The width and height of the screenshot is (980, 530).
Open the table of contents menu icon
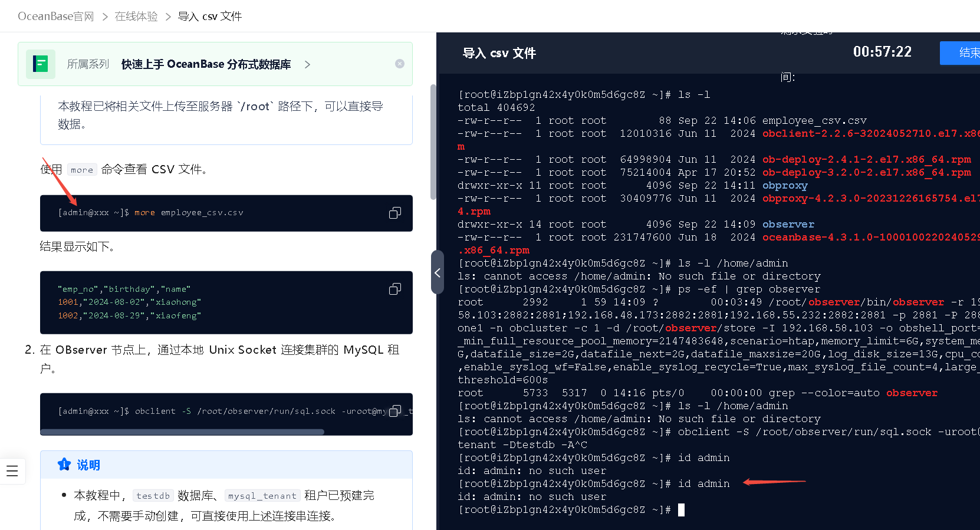click(x=12, y=471)
